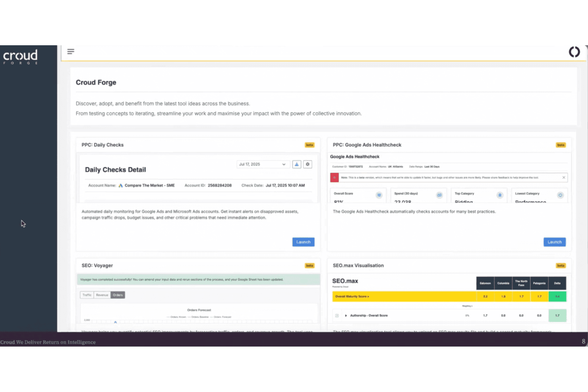Click the Top Category card icon
Screen dimensions: 588x392
pos(500,195)
